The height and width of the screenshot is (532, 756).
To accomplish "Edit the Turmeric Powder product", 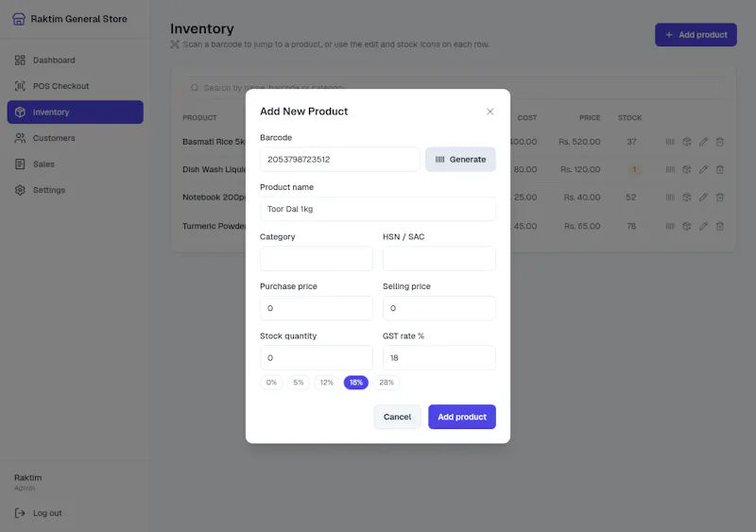I will point(703,226).
